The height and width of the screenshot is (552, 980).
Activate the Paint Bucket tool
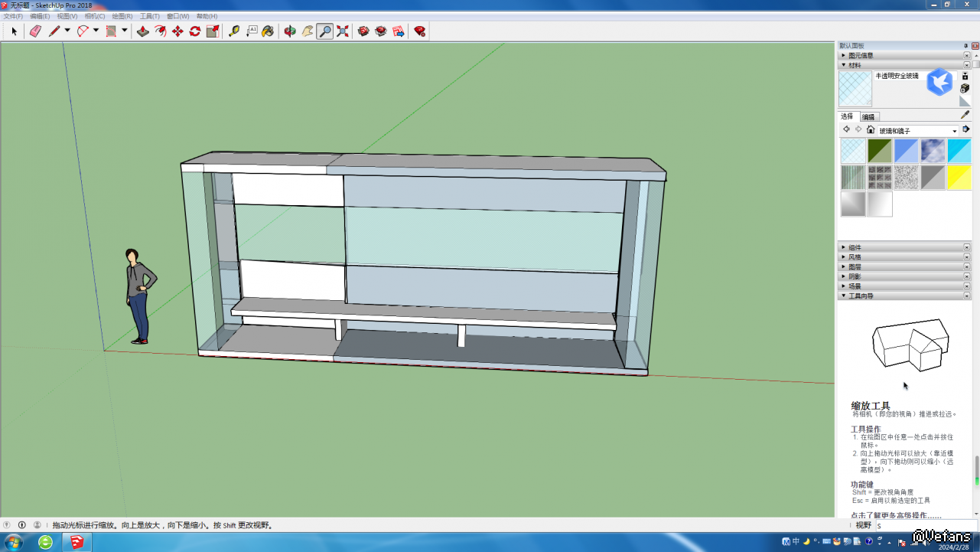[x=268, y=31]
